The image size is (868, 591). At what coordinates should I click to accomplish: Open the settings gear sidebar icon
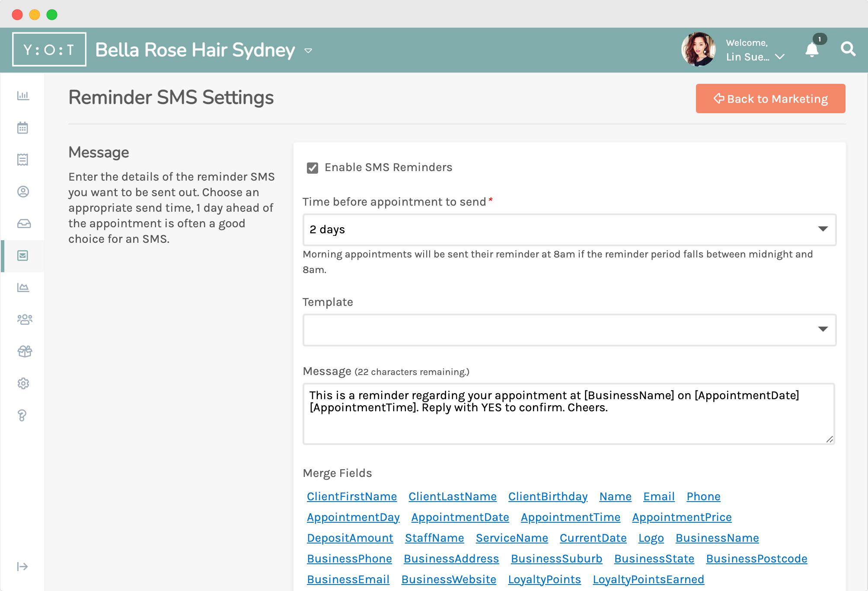coord(23,383)
